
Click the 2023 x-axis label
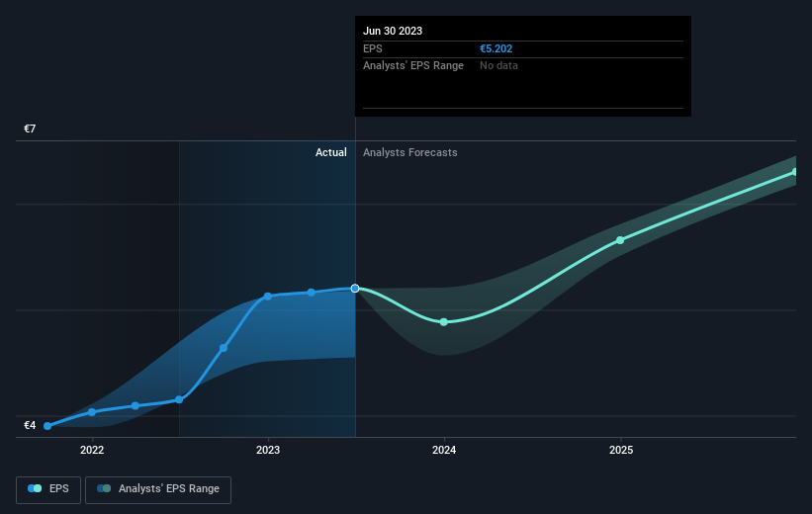coord(268,450)
